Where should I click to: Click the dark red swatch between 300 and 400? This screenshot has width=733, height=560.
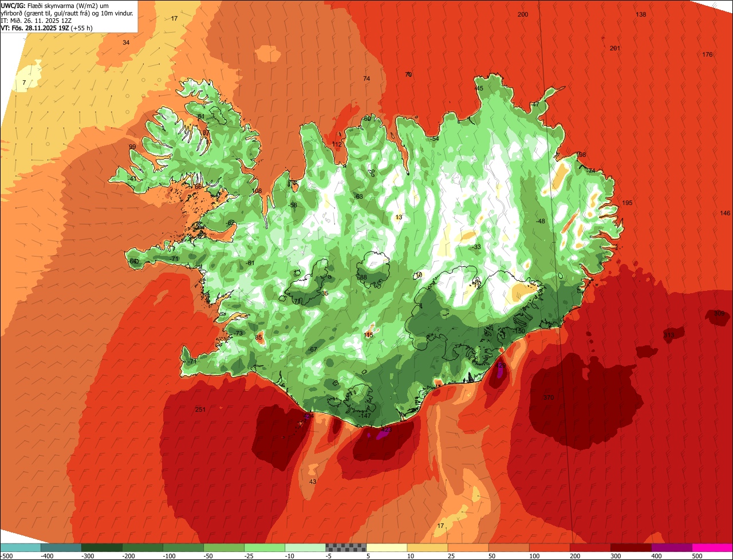631,547
